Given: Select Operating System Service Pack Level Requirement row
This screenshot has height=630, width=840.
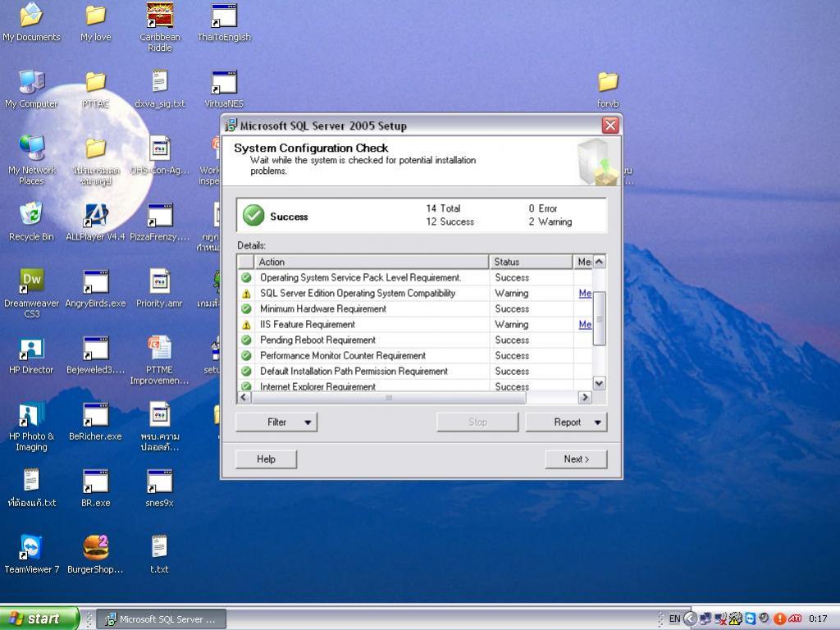Looking at the screenshot, I should click(x=415, y=277).
